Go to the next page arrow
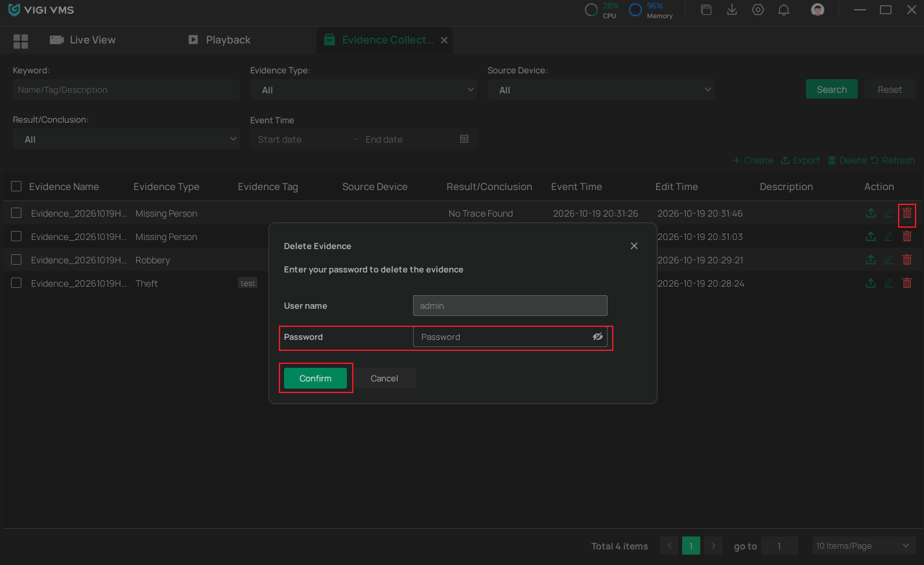The width and height of the screenshot is (924, 565). tap(713, 546)
